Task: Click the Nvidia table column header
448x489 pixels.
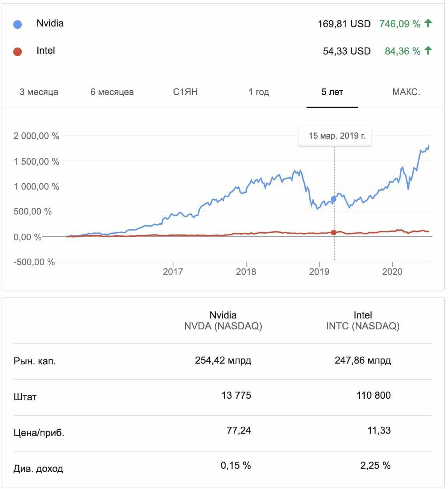Action: point(223,315)
